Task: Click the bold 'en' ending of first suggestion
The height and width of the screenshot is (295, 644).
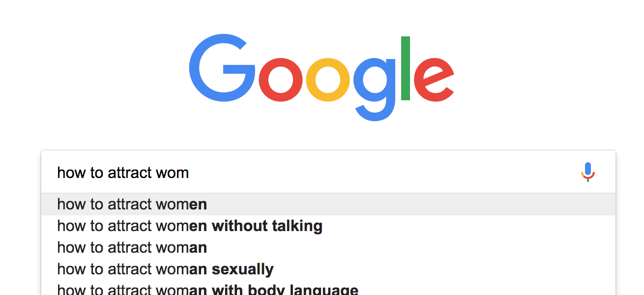Action: [x=198, y=204]
